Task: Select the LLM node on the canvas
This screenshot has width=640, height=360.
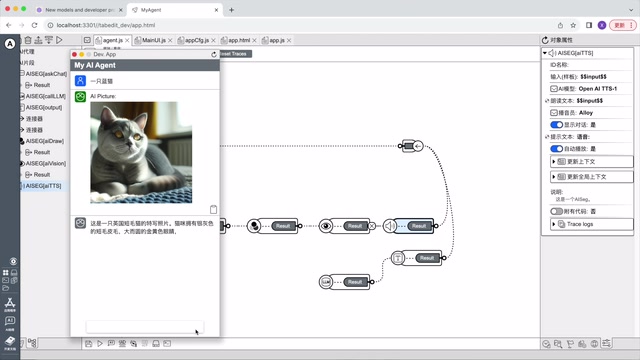Action: (x=326, y=282)
